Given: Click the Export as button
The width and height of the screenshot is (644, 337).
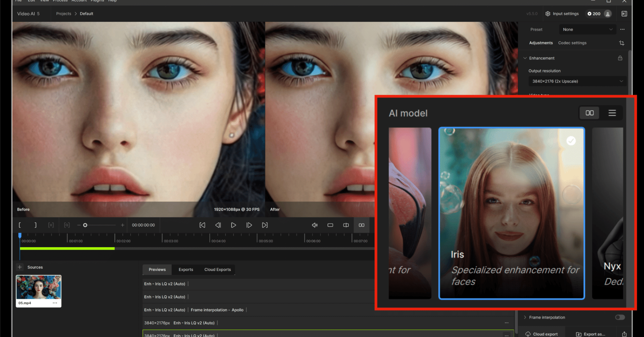Looking at the screenshot, I should tap(591, 334).
